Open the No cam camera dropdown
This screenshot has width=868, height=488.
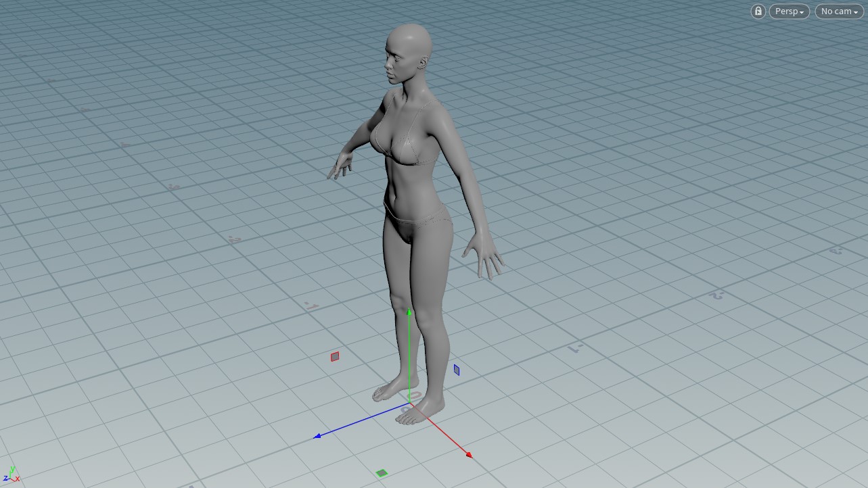[839, 11]
